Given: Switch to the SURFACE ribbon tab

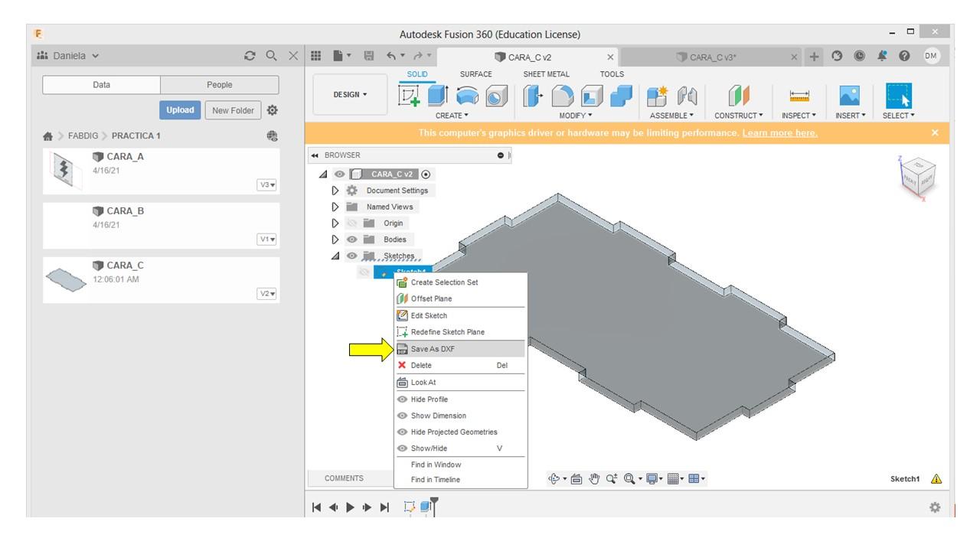Looking at the screenshot, I should 476,74.
